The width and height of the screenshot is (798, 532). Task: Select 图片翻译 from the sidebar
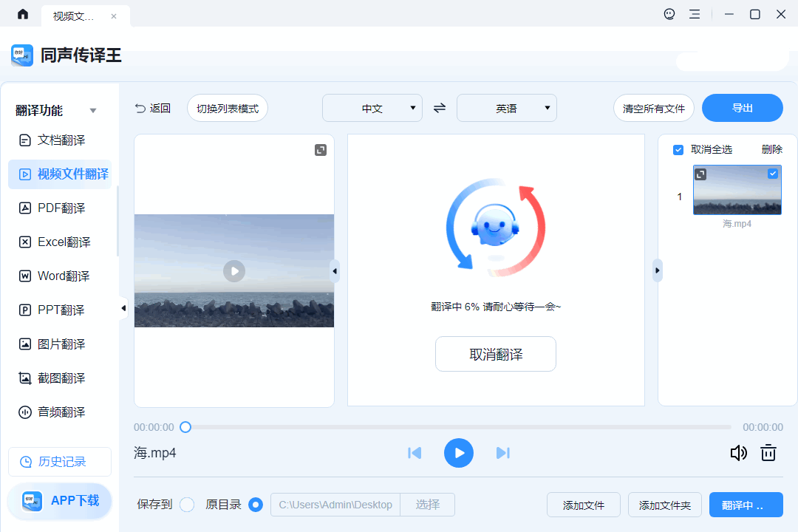[61, 344]
